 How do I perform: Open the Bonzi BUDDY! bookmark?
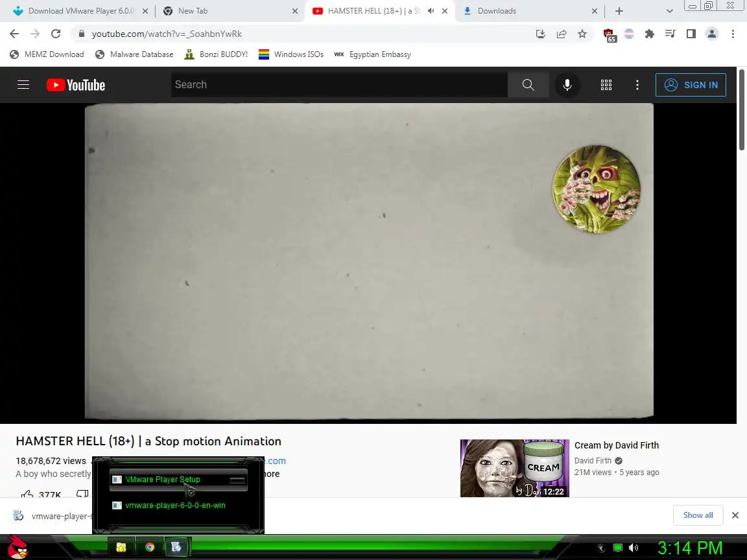[216, 54]
